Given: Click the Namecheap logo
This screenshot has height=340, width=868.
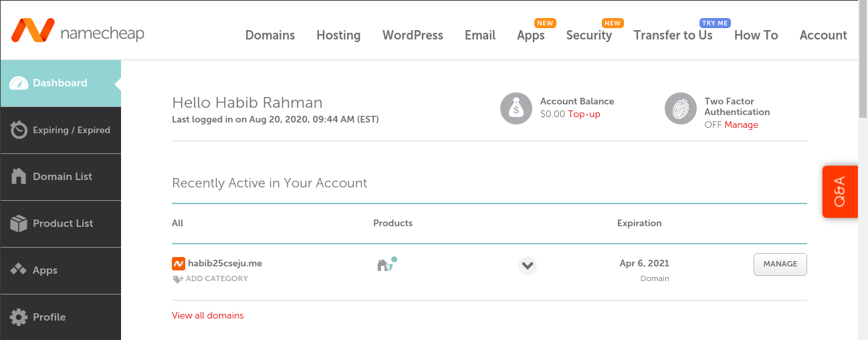Looking at the screenshot, I should tap(77, 31).
